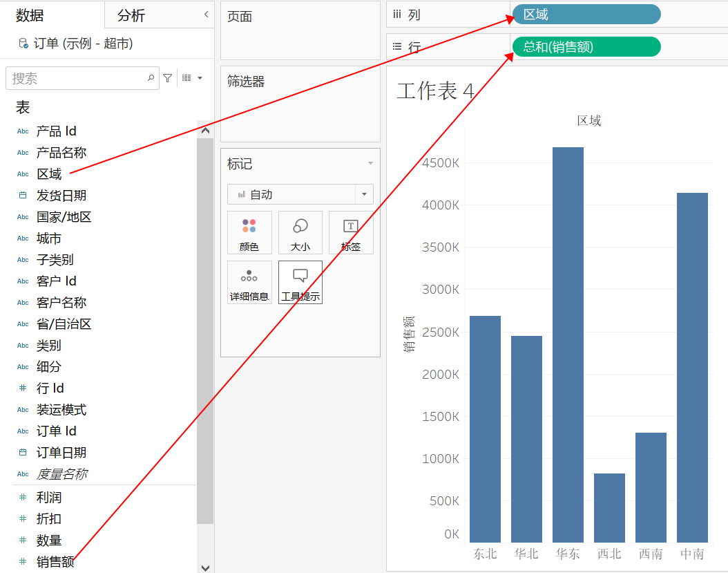The height and width of the screenshot is (573, 728).
Task: Click the Abc icon beside 产品名称
Action: pyautogui.click(x=23, y=153)
